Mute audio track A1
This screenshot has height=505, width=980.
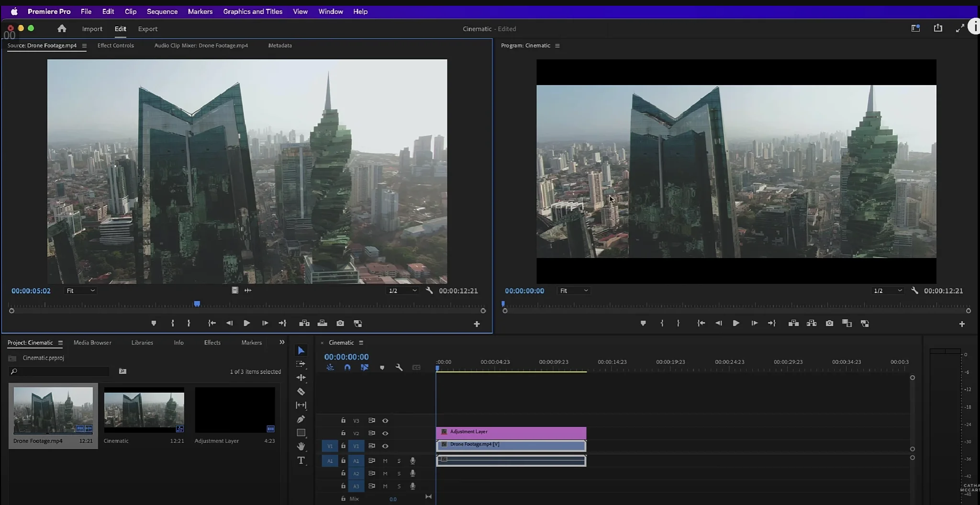click(385, 461)
